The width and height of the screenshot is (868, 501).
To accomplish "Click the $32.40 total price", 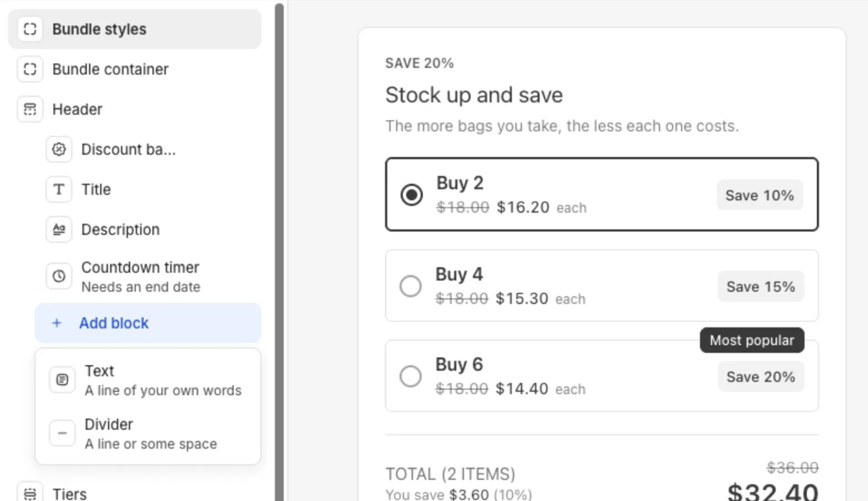I will [x=773, y=492].
